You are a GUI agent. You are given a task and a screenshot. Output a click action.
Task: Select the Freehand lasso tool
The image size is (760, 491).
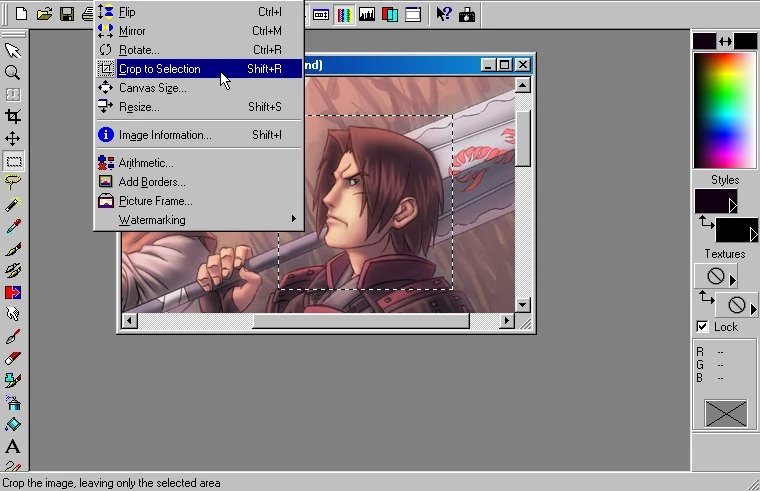coord(13,182)
